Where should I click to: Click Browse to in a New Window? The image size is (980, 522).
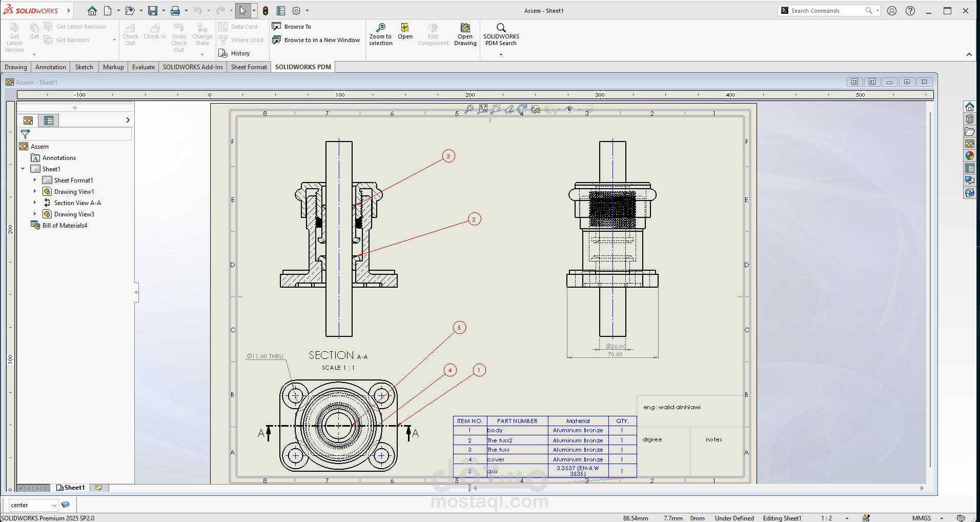coord(316,40)
